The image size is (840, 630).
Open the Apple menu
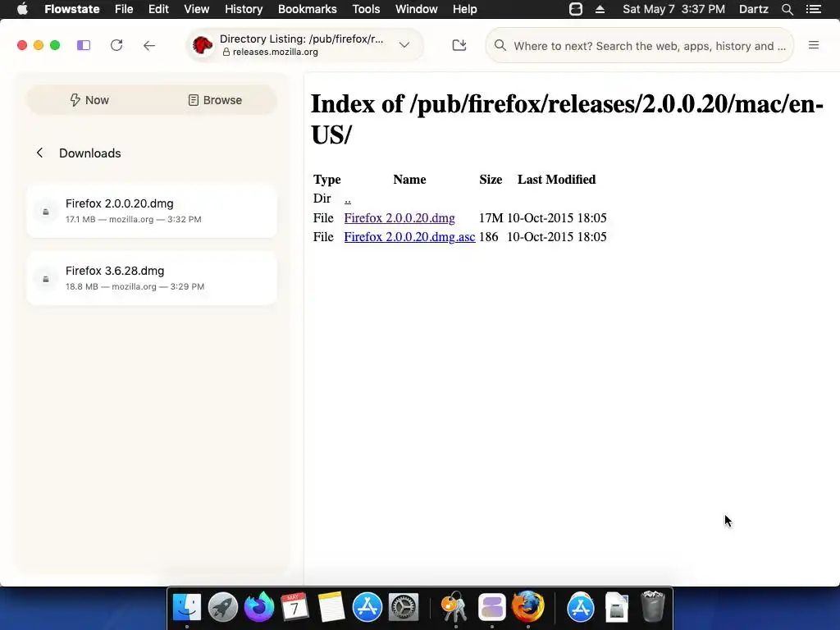(22, 9)
